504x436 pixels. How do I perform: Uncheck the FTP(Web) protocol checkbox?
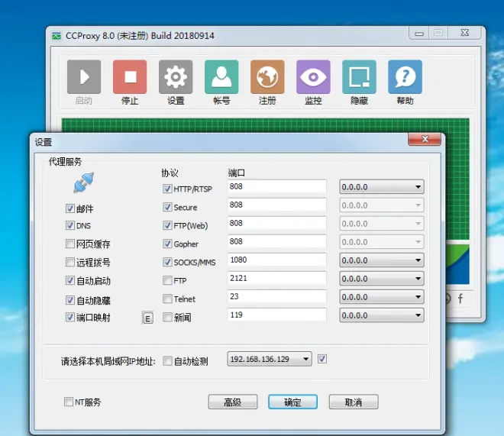tap(167, 225)
